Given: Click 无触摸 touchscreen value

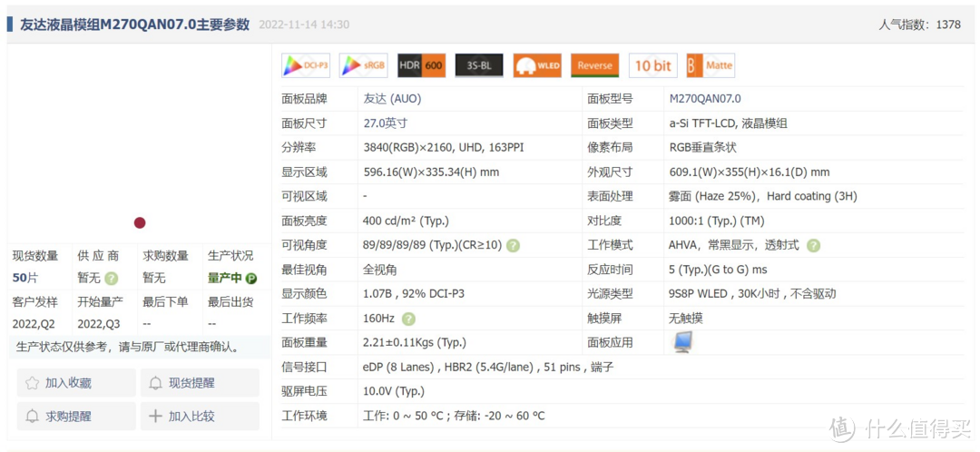Looking at the screenshot, I should [686, 319].
